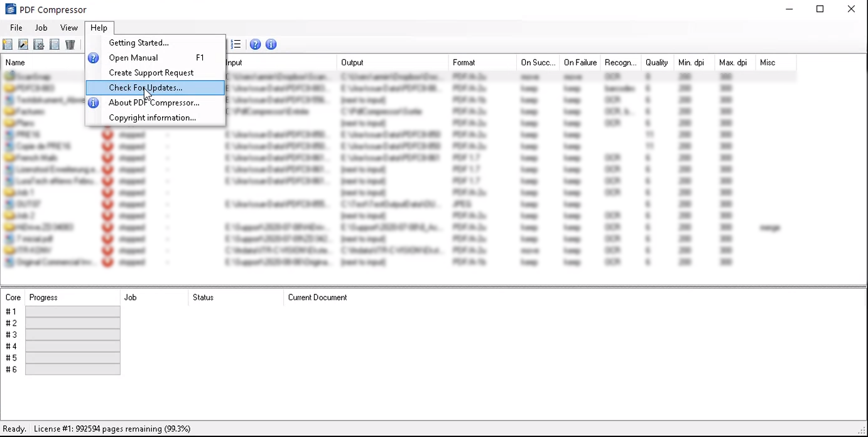Select the core #4 row label
The width and height of the screenshot is (868, 437).
[x=11, y=347]
